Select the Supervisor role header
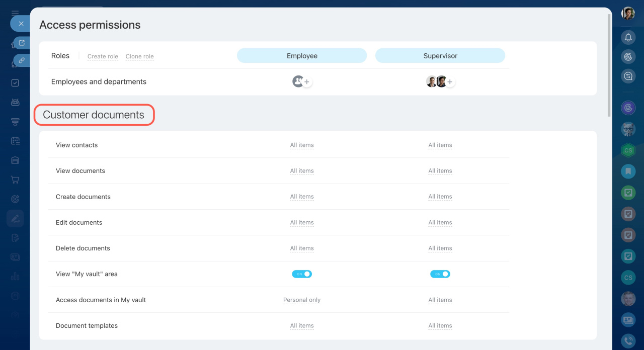 pyautogui.click(x=440, y=56)
